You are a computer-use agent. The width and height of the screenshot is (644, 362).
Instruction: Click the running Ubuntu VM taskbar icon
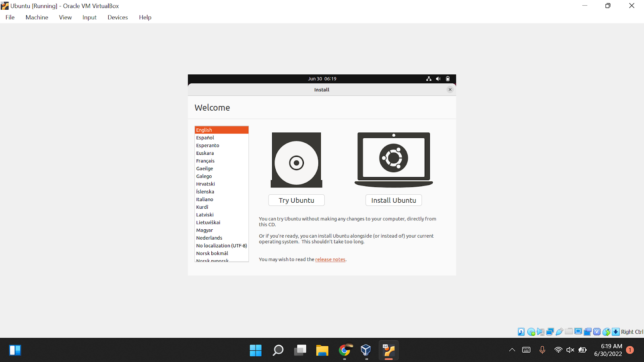click(388, 350)
